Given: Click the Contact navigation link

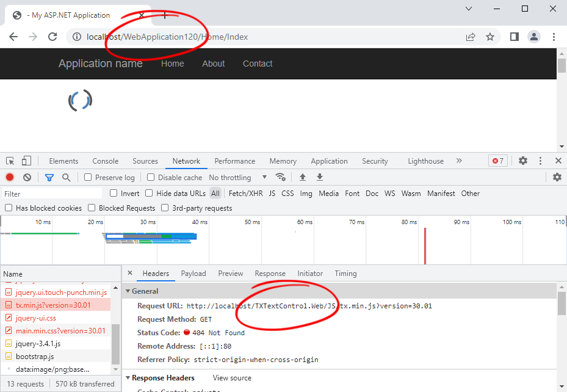Looking at the screenshot, I should (258, 64).
